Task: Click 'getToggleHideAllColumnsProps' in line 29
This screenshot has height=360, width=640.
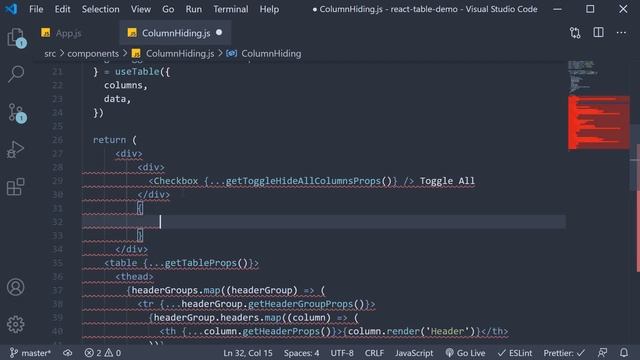Action: [x=303, y=181]
